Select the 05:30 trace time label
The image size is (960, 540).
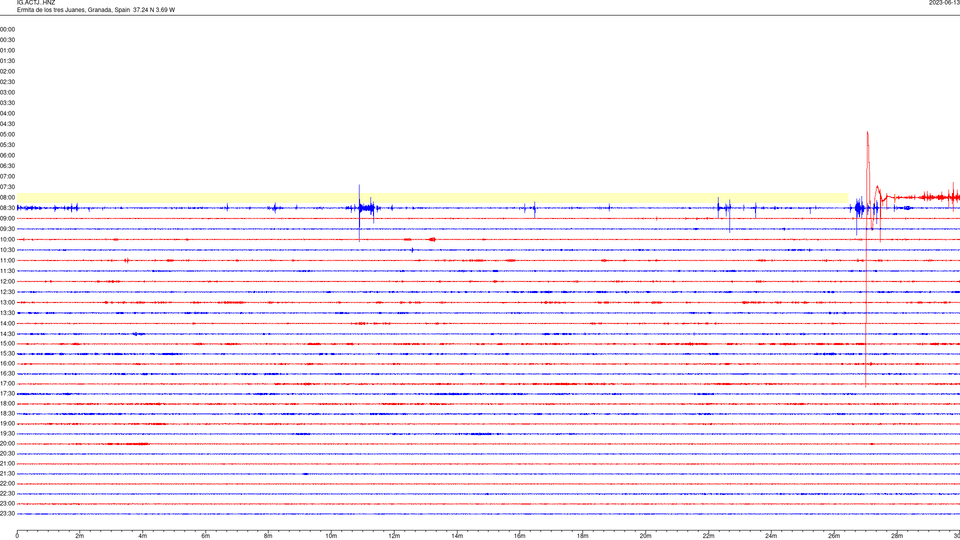(x=7, y=144)
